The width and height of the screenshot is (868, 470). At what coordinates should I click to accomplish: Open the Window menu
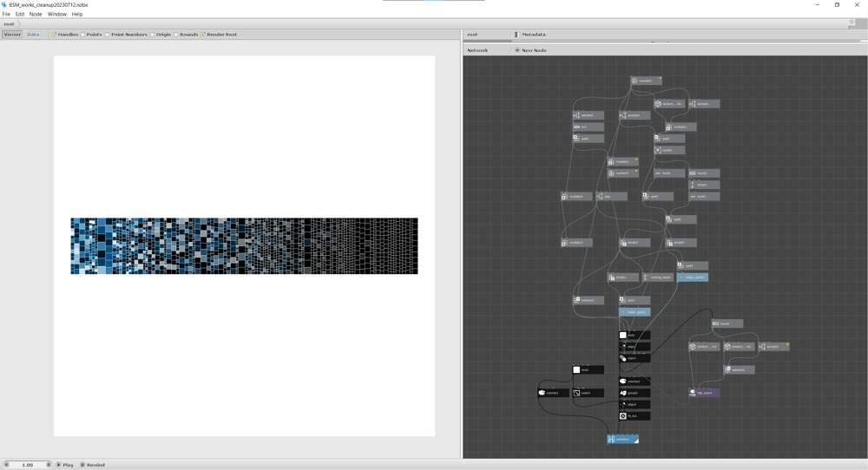57,15
